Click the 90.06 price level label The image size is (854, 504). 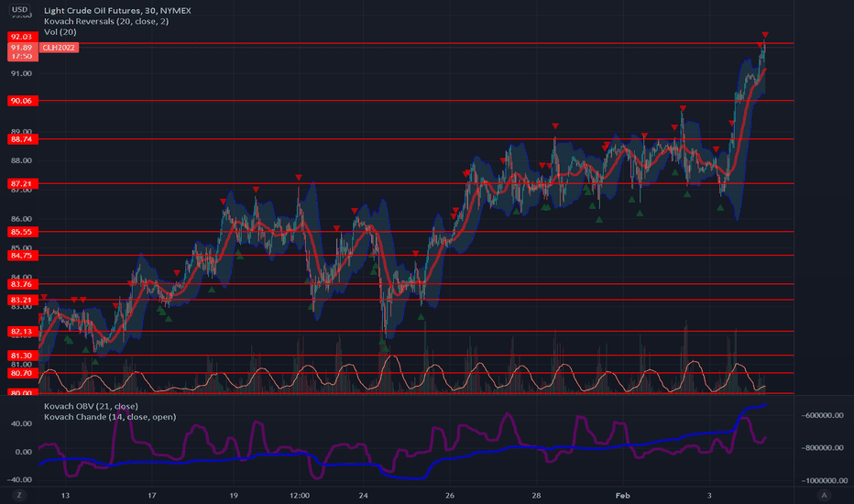pyautogui.click(x=22, y=101)
